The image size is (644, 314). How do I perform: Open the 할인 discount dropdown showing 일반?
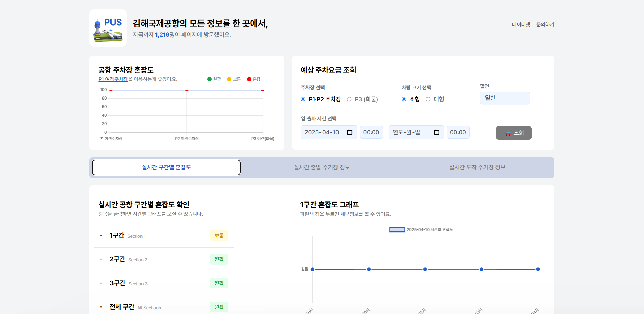click(505, 98)
